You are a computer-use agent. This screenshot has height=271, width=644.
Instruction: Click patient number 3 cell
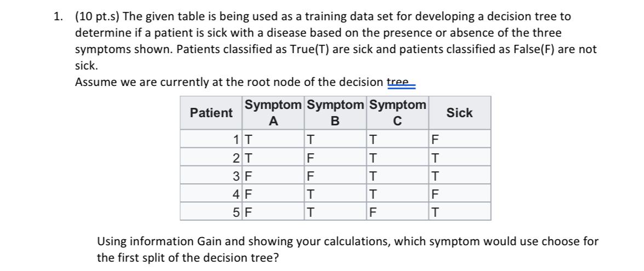(x=211, y=175)
